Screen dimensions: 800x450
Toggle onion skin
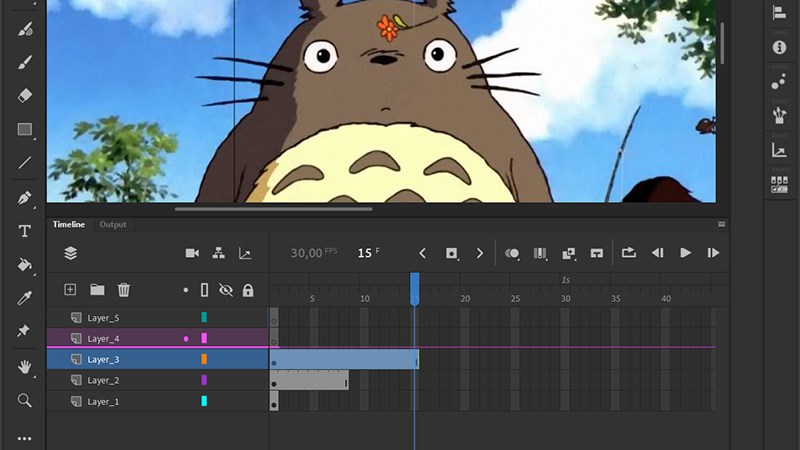[x=512, y=253]
